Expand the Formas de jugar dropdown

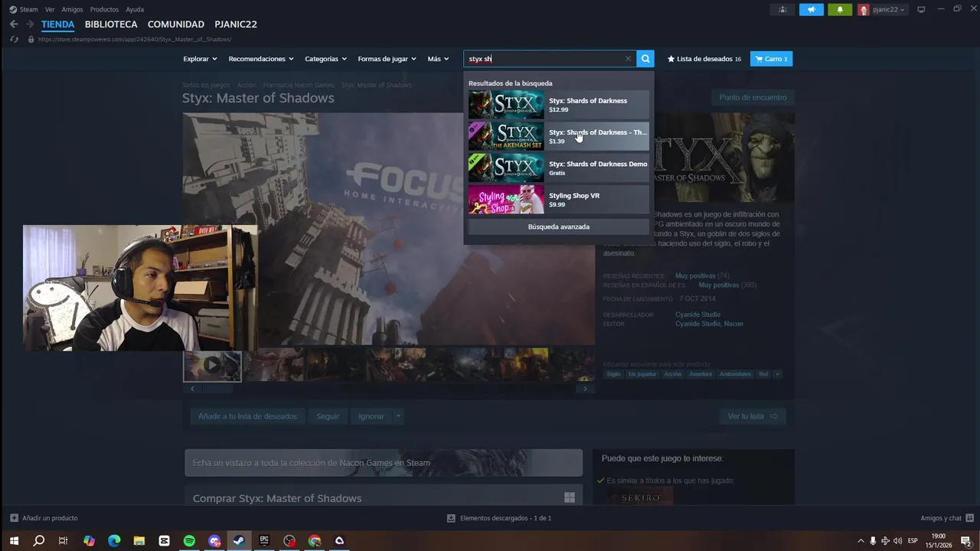click(x=387, y=59)
